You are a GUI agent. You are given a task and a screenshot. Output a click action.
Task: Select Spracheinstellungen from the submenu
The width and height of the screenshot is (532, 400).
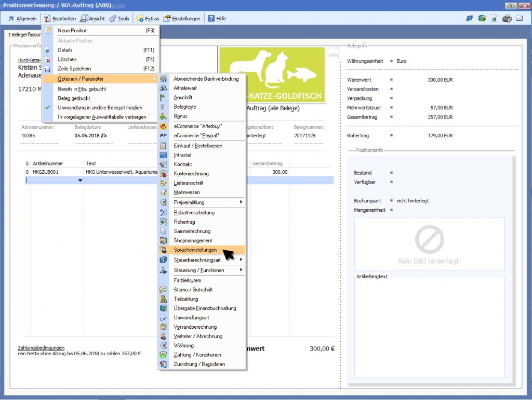tap(195, 250)
